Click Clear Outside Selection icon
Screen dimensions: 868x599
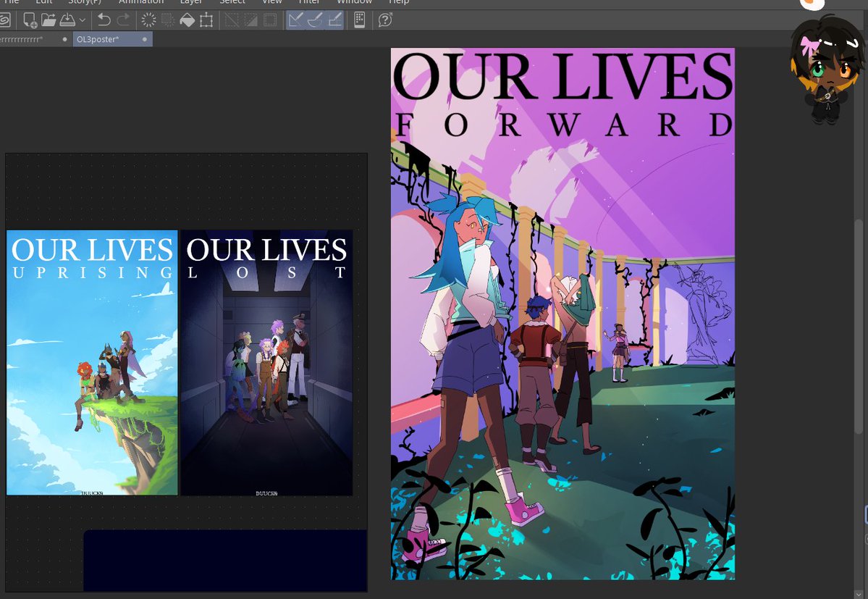coord(168,20)
